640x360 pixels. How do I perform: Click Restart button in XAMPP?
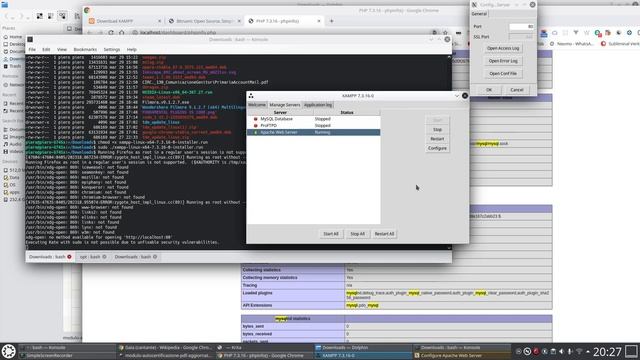click(x=437, y=139)
